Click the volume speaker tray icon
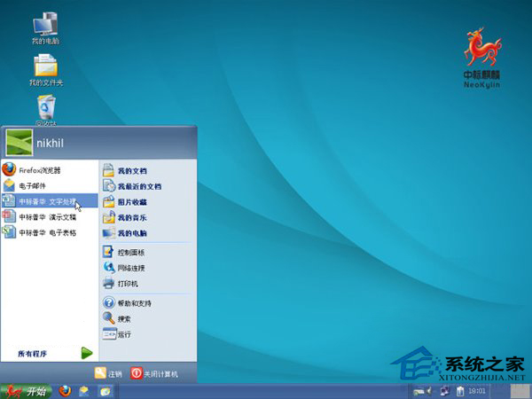This screenshot has width=532, height=399. (x=429, y=391)
